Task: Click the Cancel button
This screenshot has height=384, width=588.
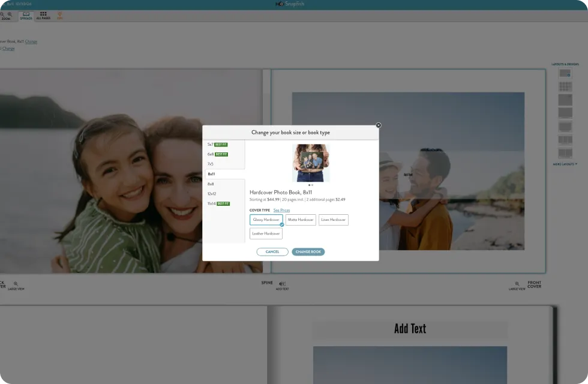Action: click(x=272, y=252)
